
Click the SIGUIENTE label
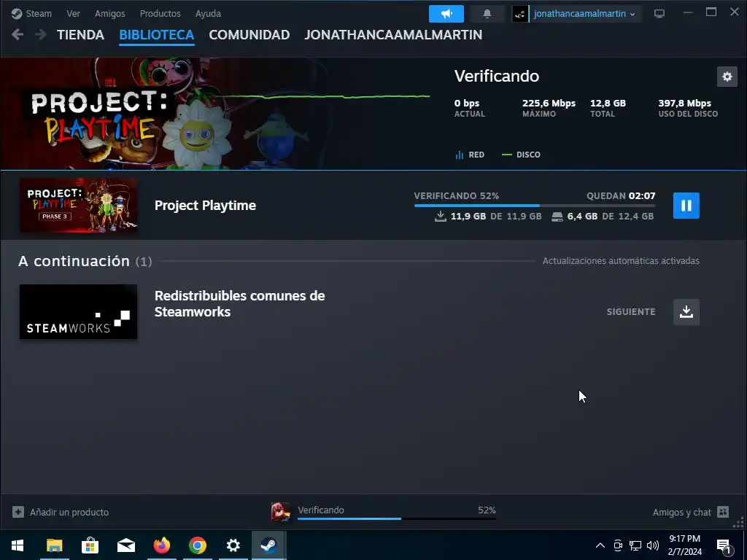pyautogui.click(x=631, y=312)
